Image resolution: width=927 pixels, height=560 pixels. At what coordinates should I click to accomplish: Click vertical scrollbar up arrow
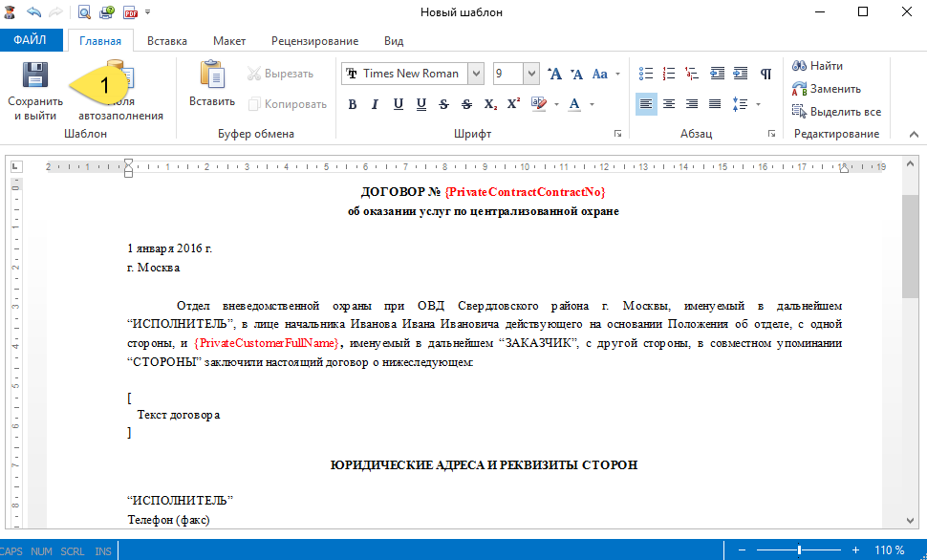pyautogui.click(x=910, y=163)
